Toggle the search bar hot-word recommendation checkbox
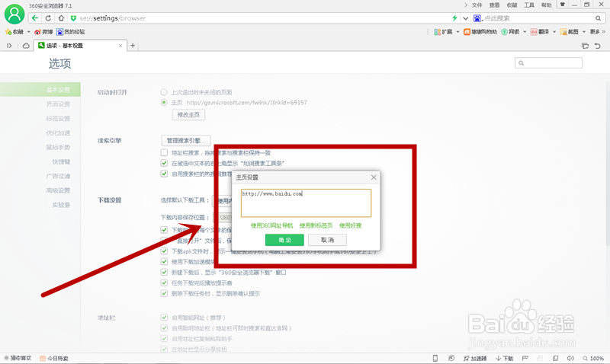The height and width of the screenshot is (364, 610). (x=164, y=174)
